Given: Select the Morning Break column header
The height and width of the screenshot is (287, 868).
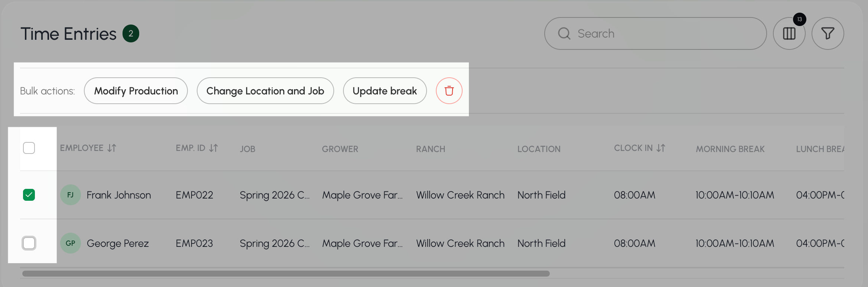Looking at the screenshot, I should click(x=730, y=149).
